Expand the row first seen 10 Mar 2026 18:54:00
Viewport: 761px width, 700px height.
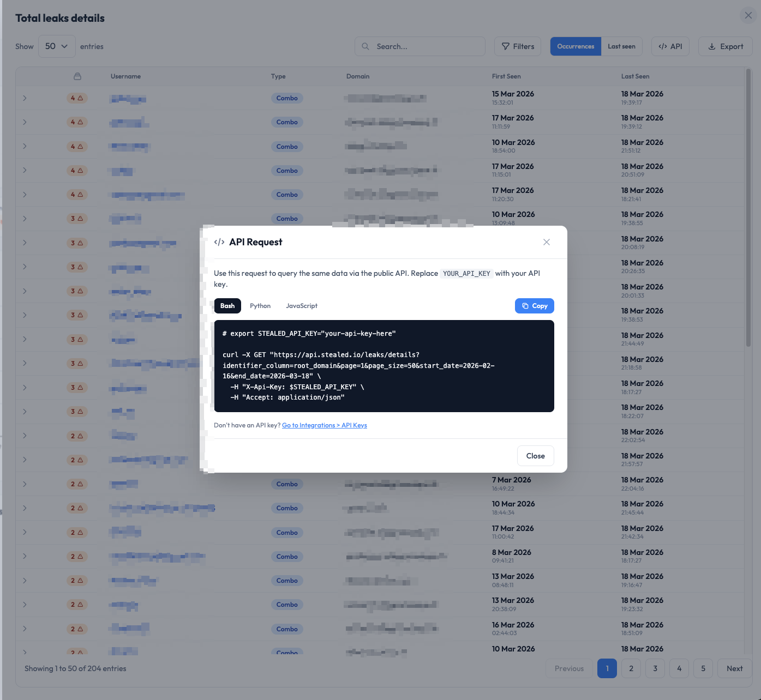click(25, 146)
